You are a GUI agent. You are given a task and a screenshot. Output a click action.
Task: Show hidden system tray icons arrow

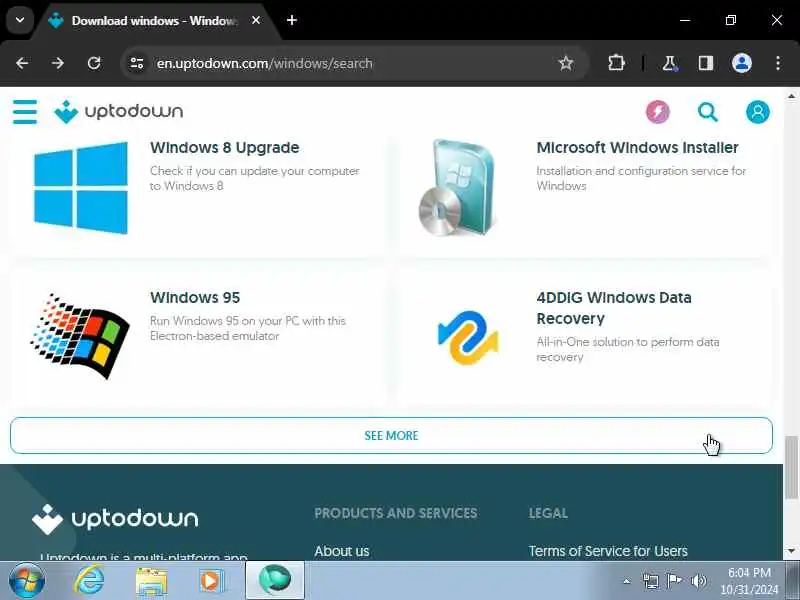627,581
